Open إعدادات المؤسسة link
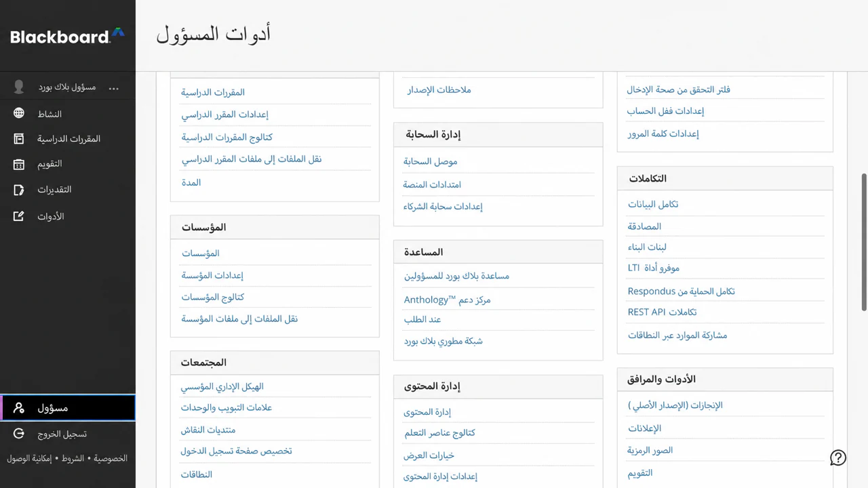 click(212, 275)
